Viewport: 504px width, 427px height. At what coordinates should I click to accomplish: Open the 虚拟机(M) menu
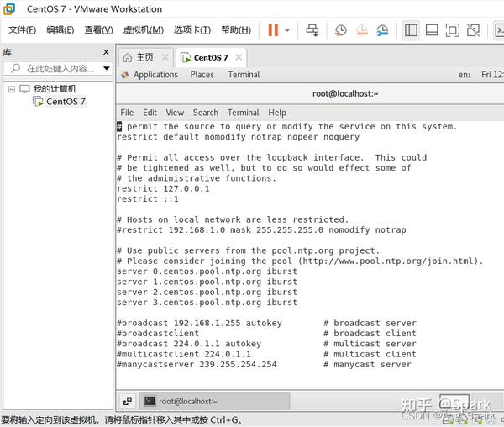(144, 30)
